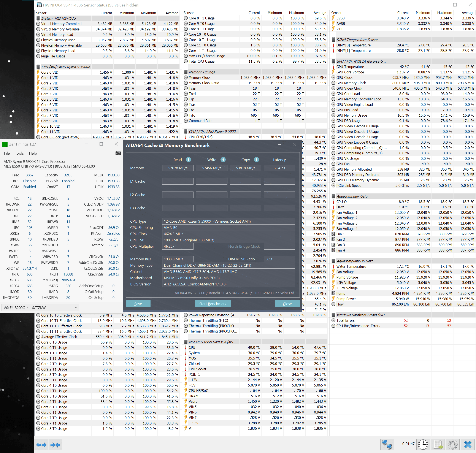The image size is (476, 453).
Task: Click the Pump RPM fan icon
Action: coord(333,293)
